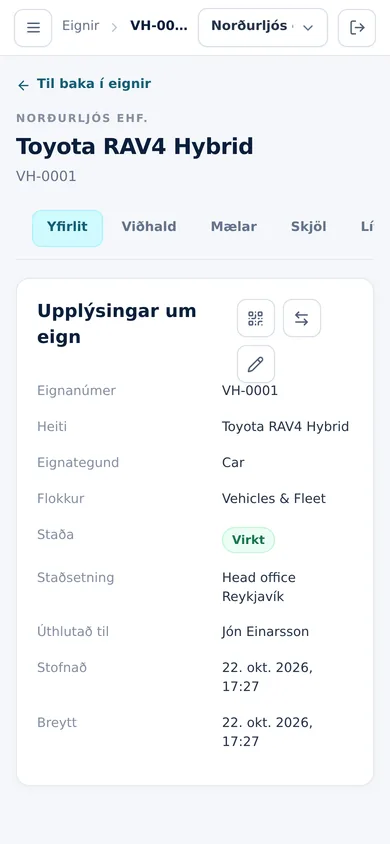Click the Vehicles & Fleet category value
Viewport: 390px width, 844px height.
274,499
